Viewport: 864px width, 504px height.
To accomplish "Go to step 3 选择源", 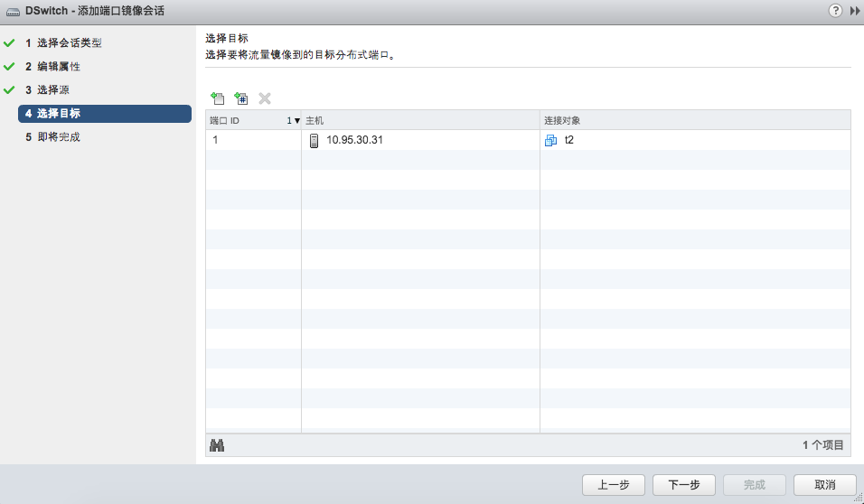I will click(47, 89).
